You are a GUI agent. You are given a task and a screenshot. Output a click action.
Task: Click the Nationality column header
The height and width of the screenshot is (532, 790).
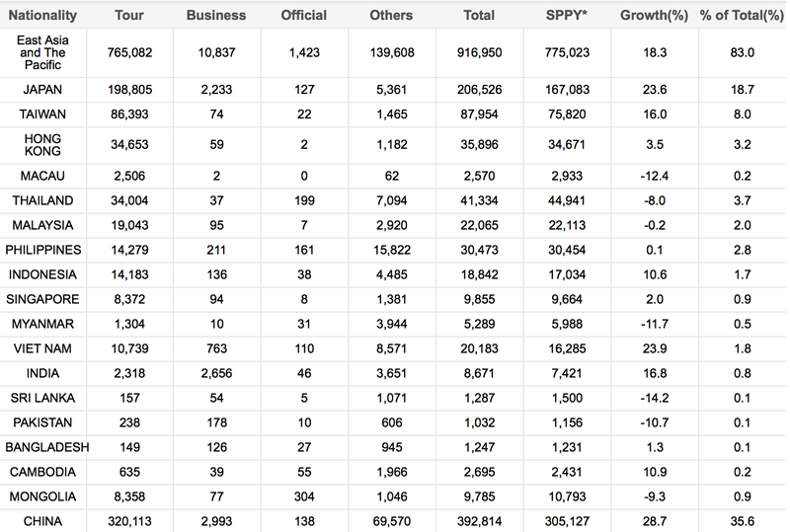pyautogui.click(x=42, y=15)
